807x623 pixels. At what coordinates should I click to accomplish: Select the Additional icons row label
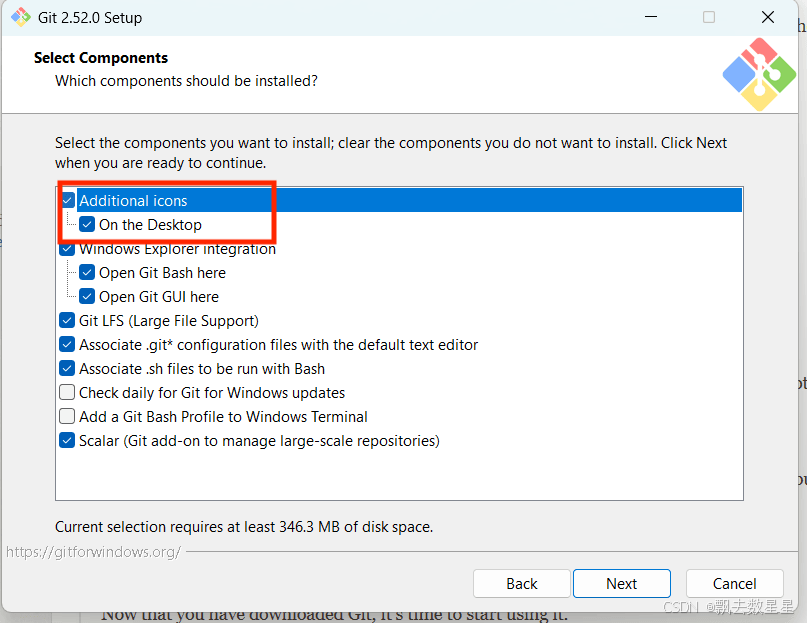click(133, 200)
